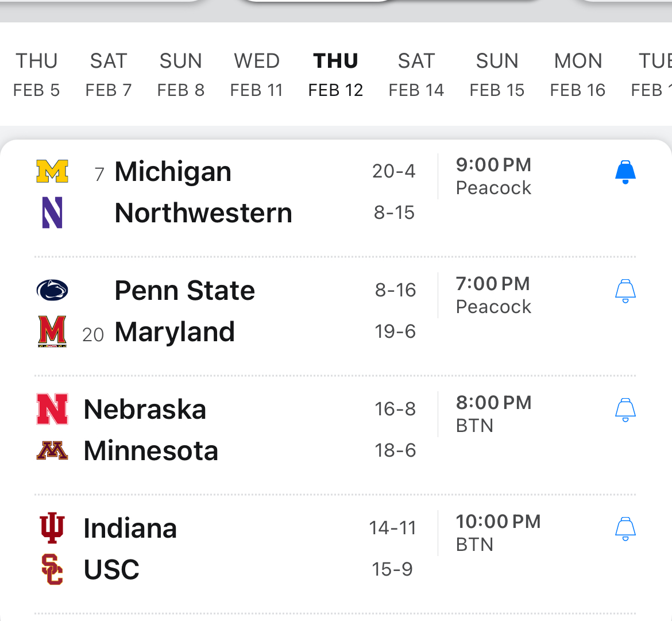Tap the USC team logo
Viewport: 672px width, 621px height.
click(x=52, y=569)
